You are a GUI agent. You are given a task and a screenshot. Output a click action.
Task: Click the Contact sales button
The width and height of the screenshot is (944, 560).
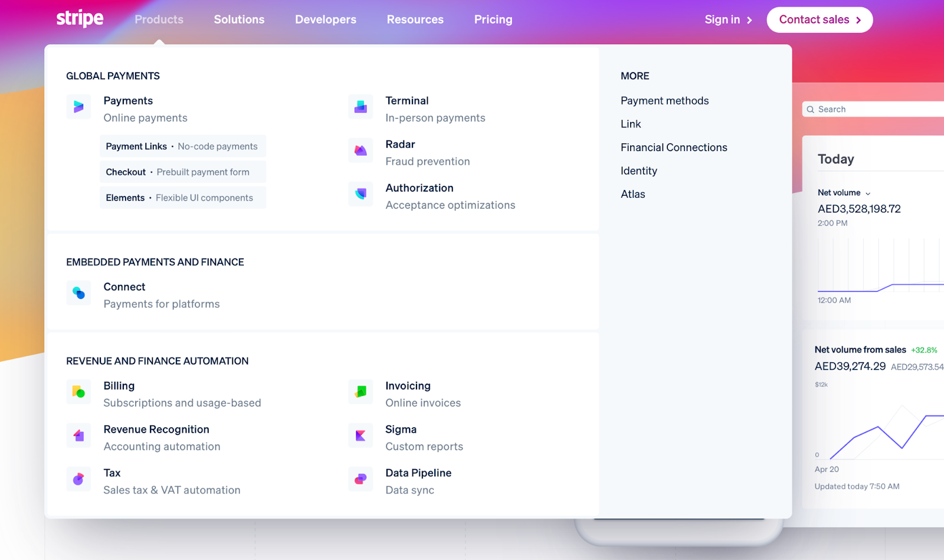[820, 19]
